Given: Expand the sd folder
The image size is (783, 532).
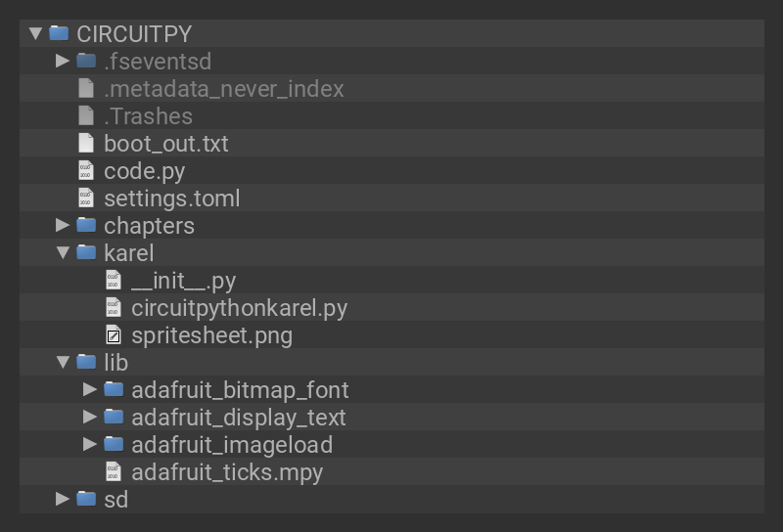Looking at the screenshot, I should (63, 500).
